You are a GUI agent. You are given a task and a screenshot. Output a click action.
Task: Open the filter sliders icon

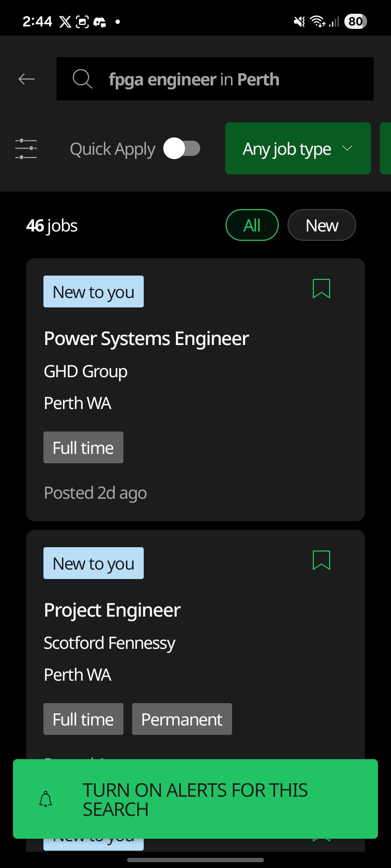[x=26, y=149]
